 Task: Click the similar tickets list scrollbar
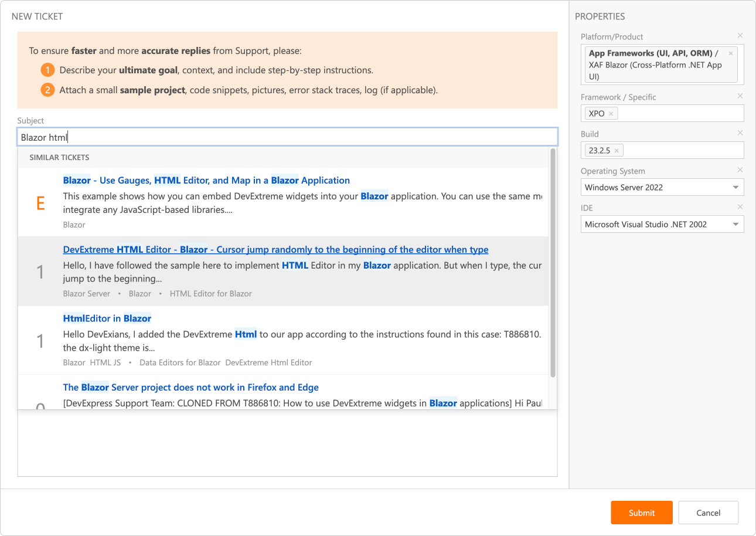coord(553,263)
